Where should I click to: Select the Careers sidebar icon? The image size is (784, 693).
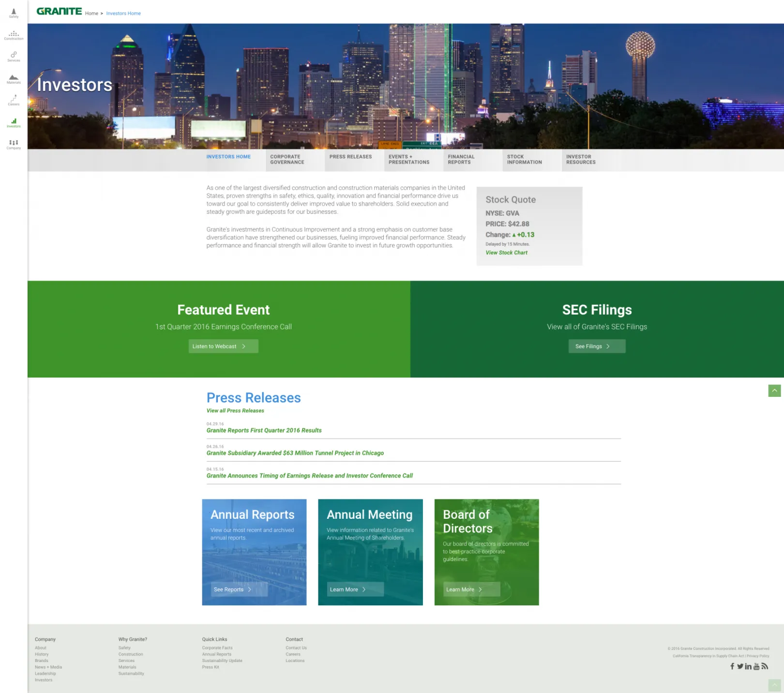14,100
